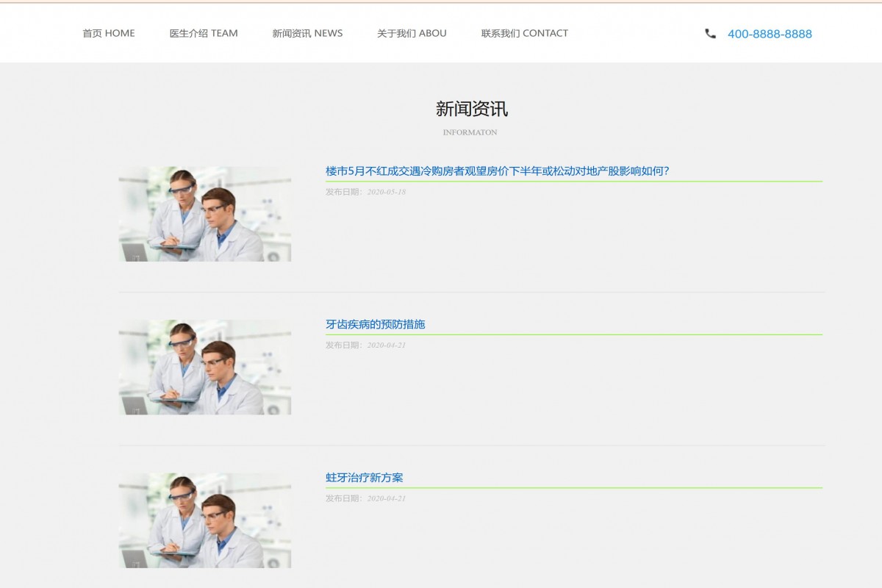Click the INFORMATON subtitle text
882x588 pixels.
pyautogui.click(x=470, y=132)
